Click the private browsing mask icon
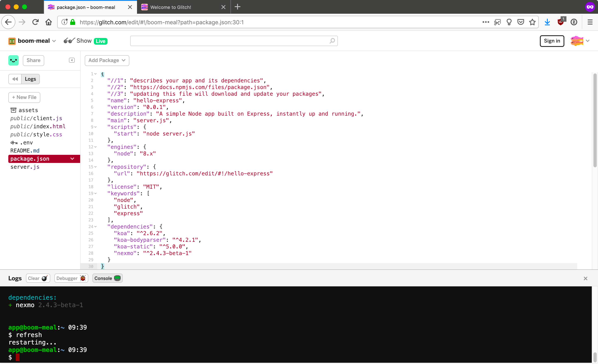598x364 pixels. click(590, 7)
